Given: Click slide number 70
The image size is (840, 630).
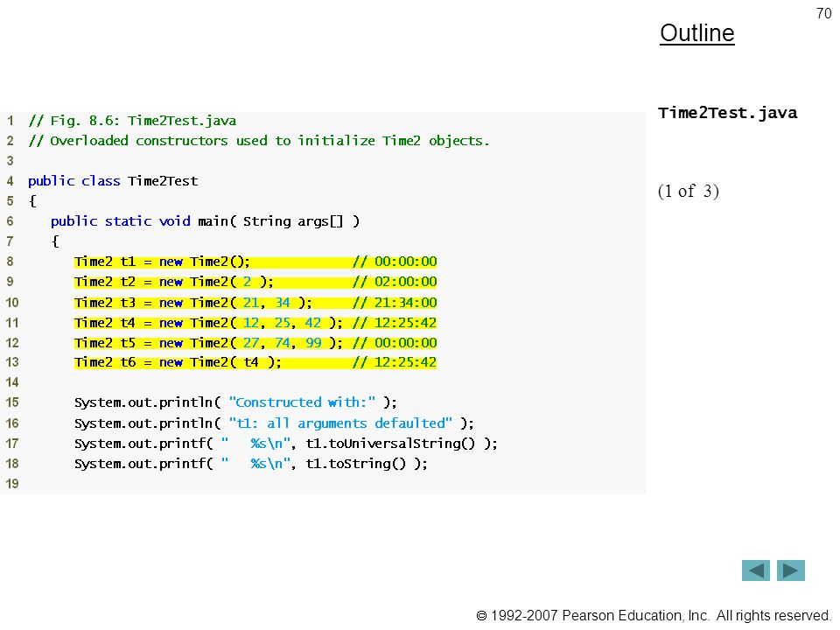Looking at the screenshot, I should click(x=823, y=13).
